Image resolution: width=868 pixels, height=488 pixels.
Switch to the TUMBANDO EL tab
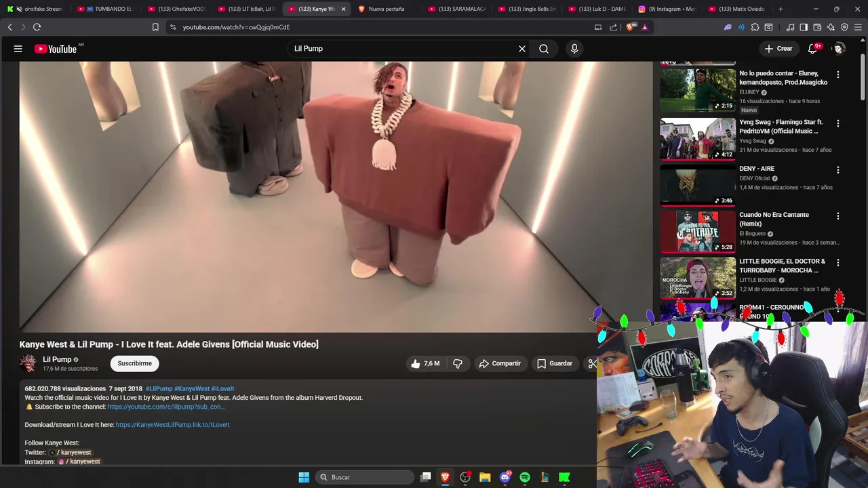point(106,9)
